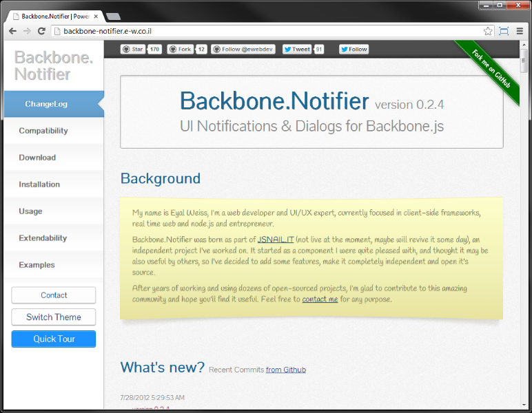Screen dimensions: 532x413
Task: Open the Download sidebar item
Action: [x=54, y=158]
